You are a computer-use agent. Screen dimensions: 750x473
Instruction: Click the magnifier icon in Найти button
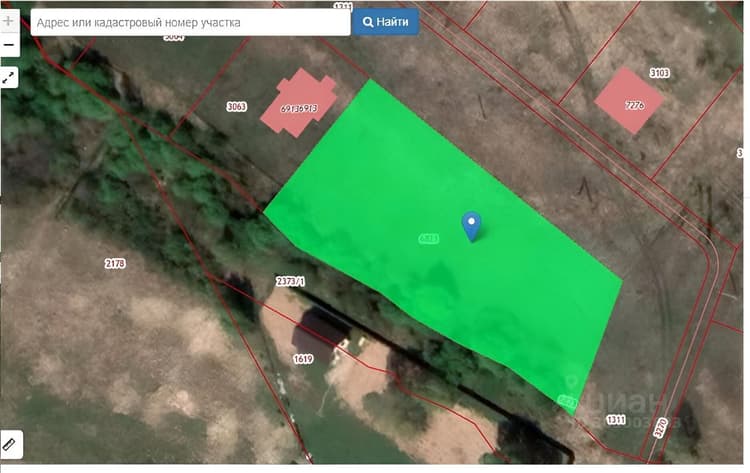pyautogui.click(x=367, y=22)
